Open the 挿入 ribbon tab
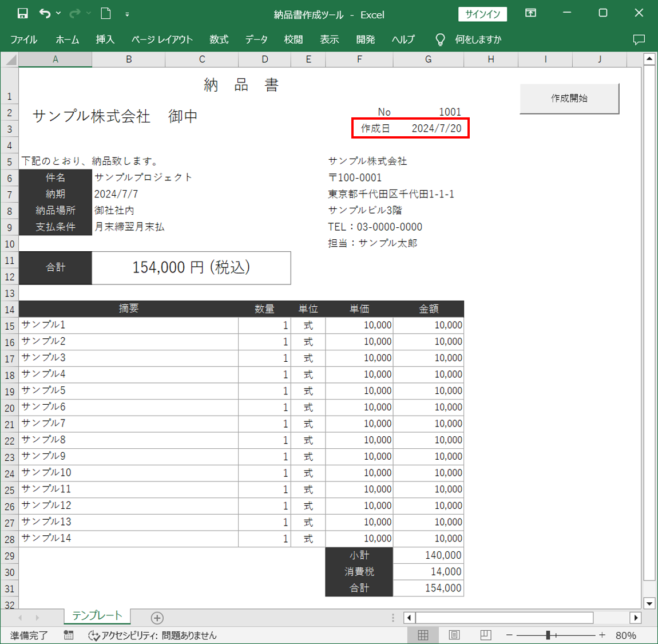This screenshot has width=658, height=644. [x=105, y=39]
